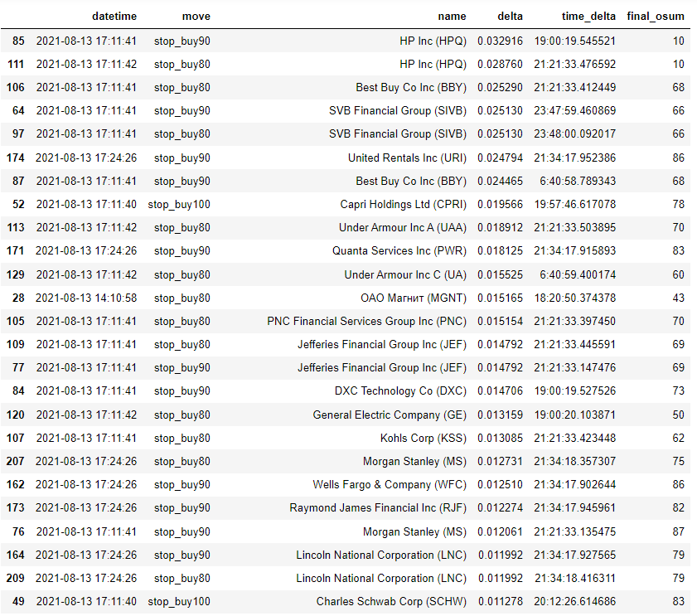
Task: Select row index 49
Action: (18, 601)
